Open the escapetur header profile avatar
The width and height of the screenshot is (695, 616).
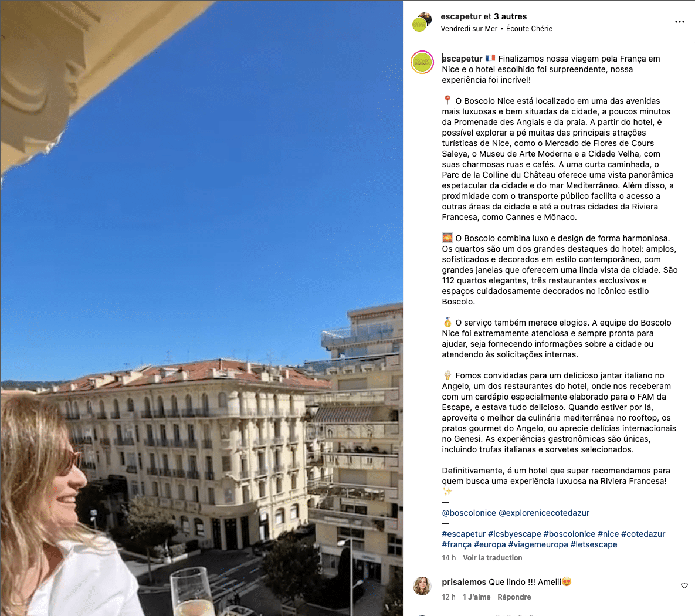[x=422, y=22]
